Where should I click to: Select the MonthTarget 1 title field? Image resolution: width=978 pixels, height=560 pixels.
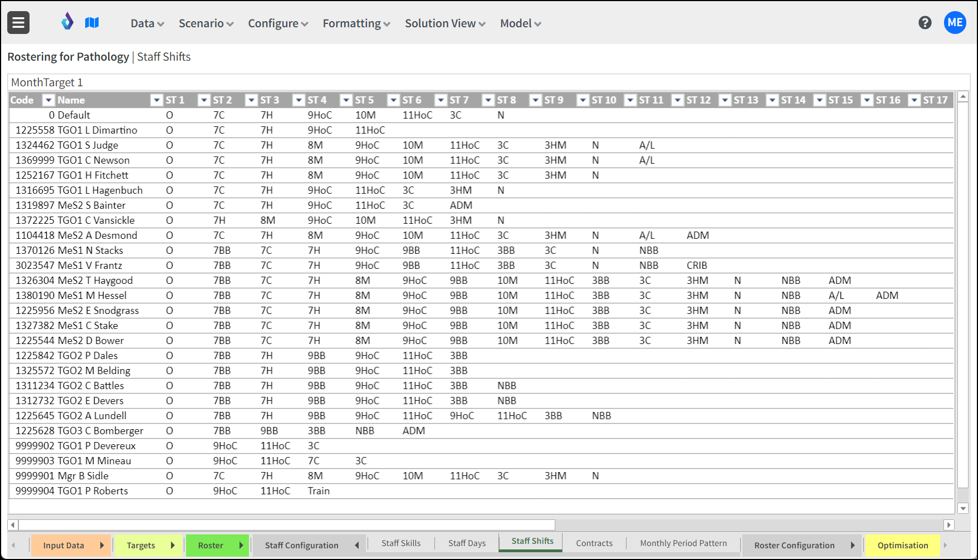(488, 82)
